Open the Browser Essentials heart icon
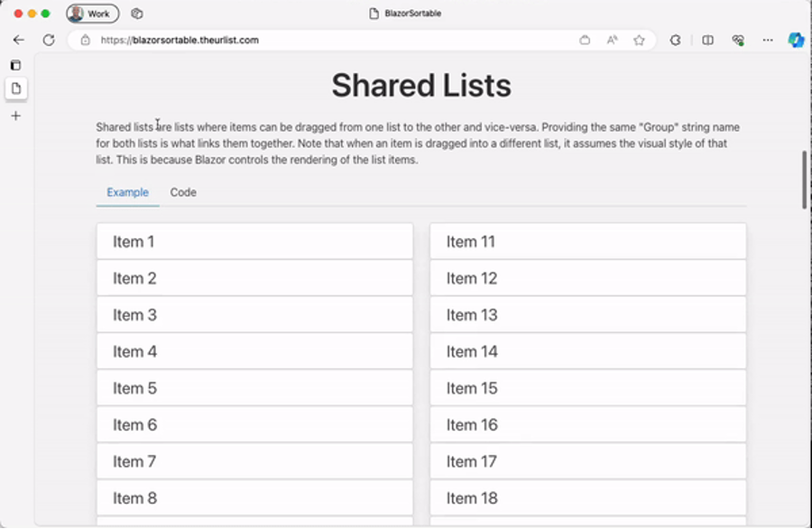This screenshot has height=529, width=812. pyautogui.click(x=738, y=40)
